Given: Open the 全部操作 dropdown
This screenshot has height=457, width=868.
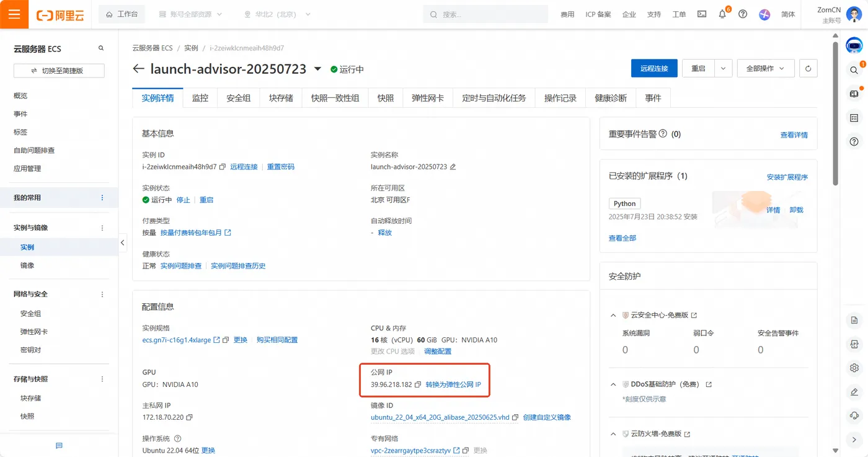Looking at the screenshot, I should [x=766, y=68].
